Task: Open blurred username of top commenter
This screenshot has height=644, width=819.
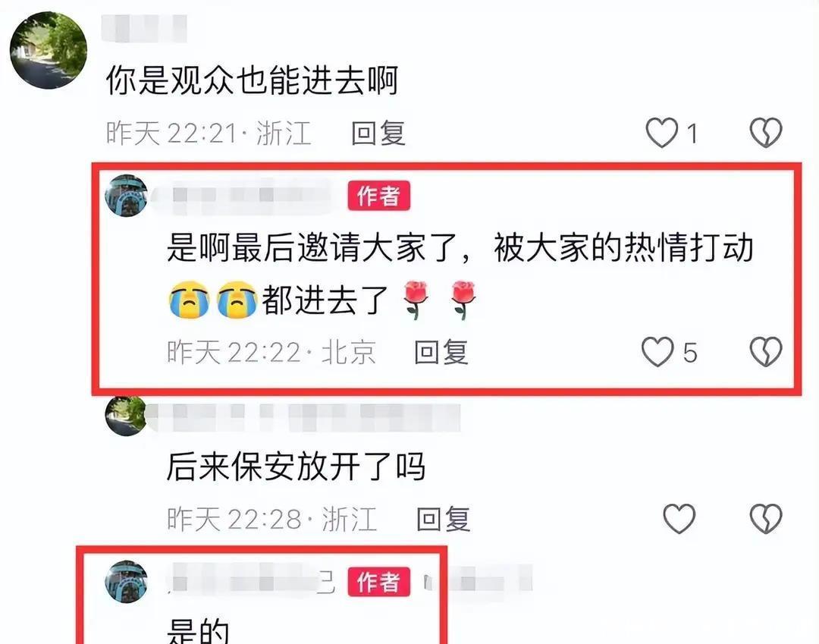Action: click(144, 28)
